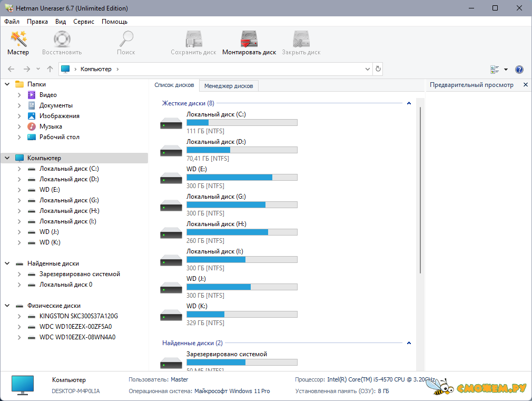This screenshot has width=532, height=401.
Task: Collapse the Физические диски tree node
Action: [x=7, y=306]
